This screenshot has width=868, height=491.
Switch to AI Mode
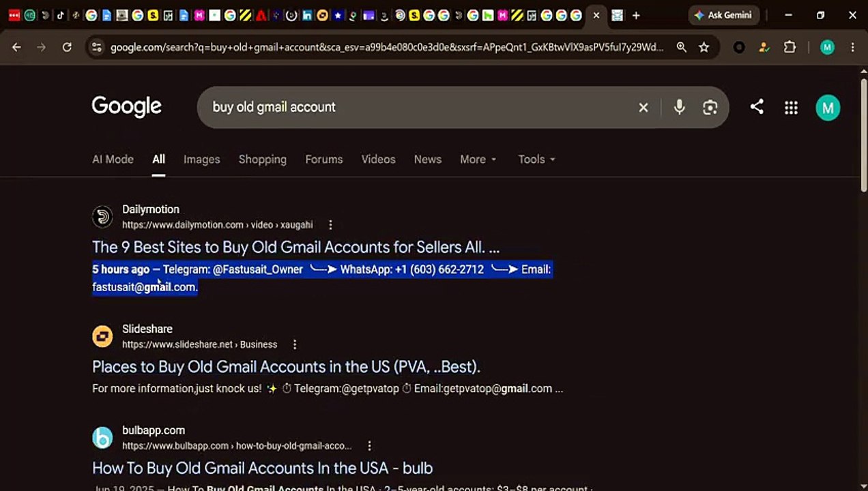[113, 159]
